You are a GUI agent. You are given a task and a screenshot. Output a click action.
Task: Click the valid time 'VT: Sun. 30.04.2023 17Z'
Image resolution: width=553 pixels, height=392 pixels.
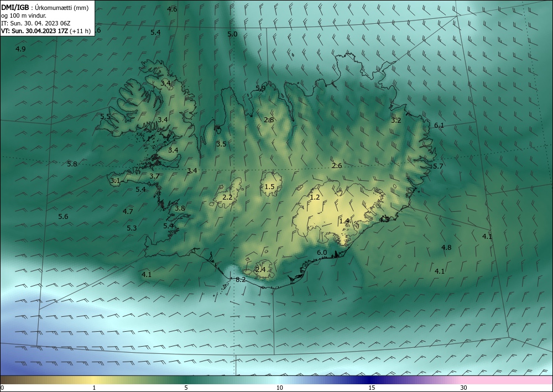35,31
